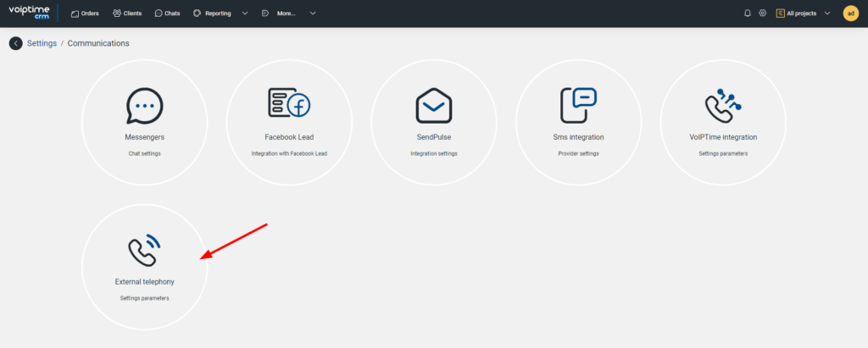Open the Clients menu item

(127, 14)
